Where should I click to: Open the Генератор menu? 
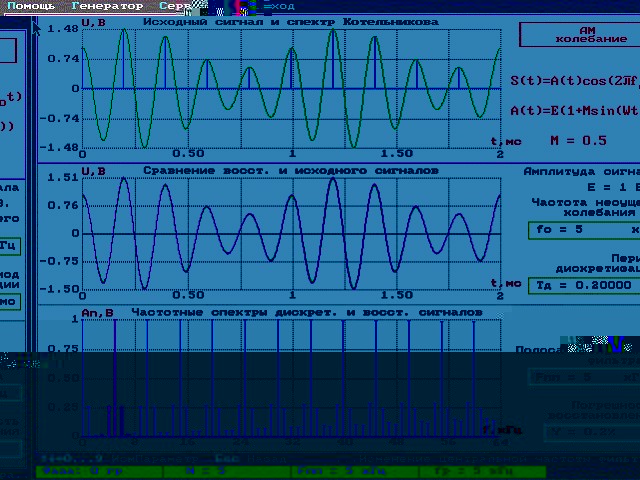coord(108,6)
